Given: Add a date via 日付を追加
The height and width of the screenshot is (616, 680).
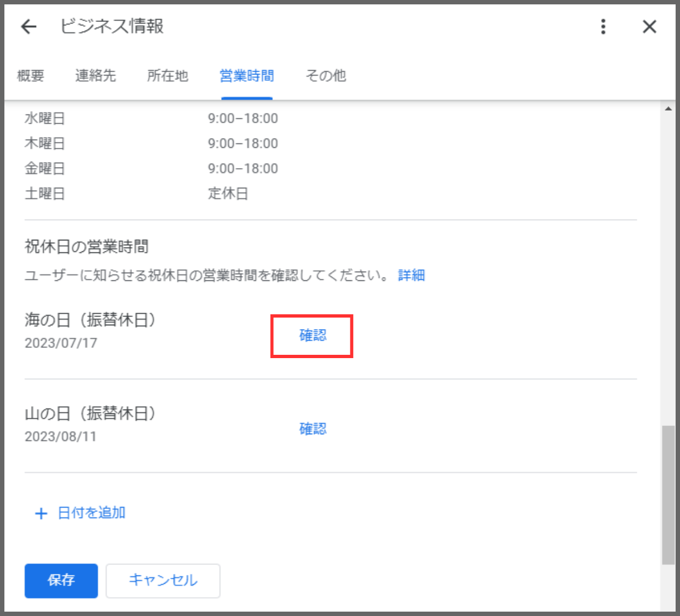Looking at the screenshot, I should click(x=91, y=513).
